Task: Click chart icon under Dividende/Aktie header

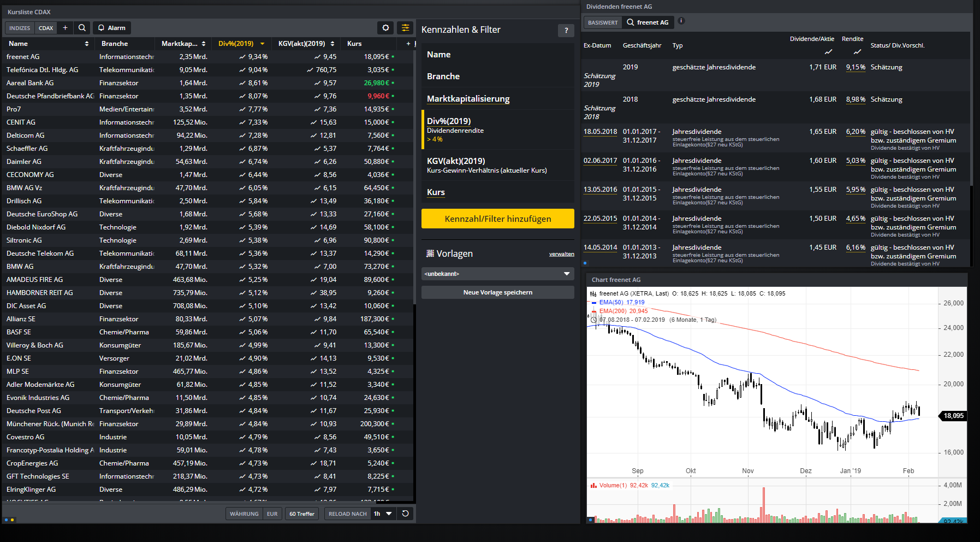Action: click(828, 52)
